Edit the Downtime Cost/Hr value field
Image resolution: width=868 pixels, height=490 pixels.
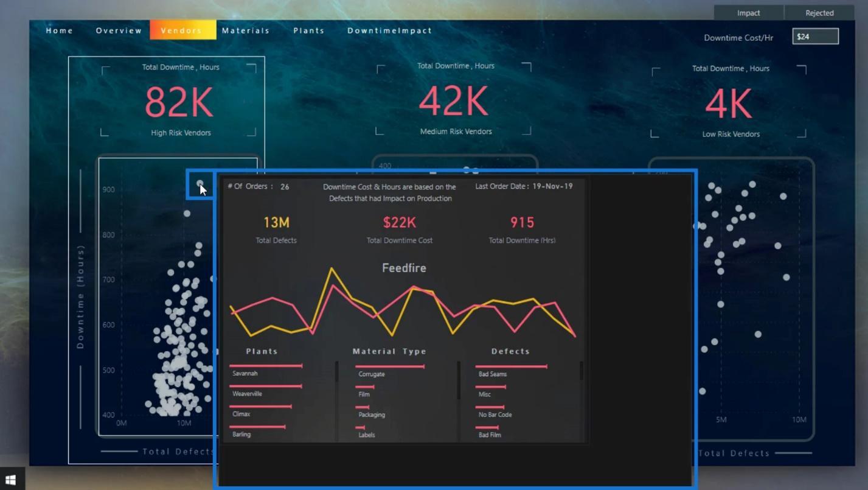(815, 37)
